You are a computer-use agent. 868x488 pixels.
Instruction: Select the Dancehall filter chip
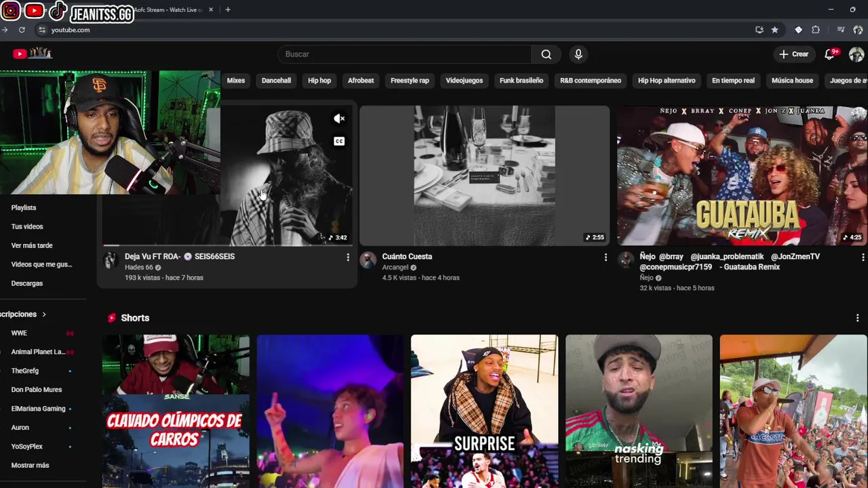tap(276, 81)
